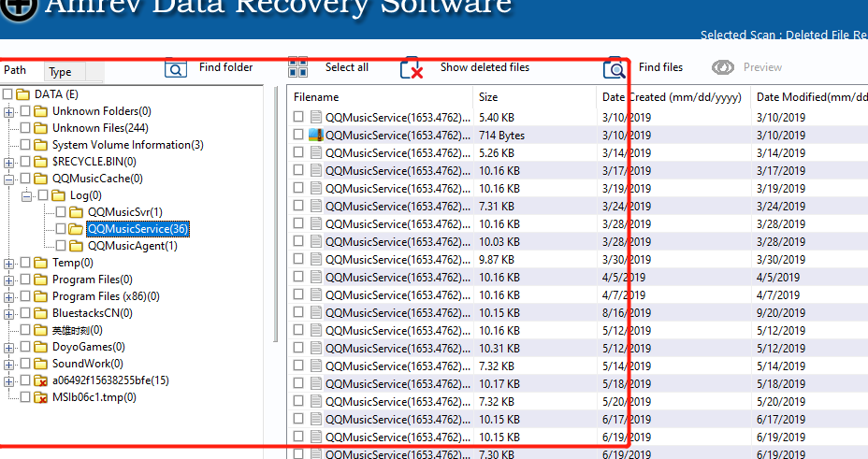This screenshot has width=868, height=459.
Task: Tick the QQMusicCache(0) checkbox
Action: (25, 178)
